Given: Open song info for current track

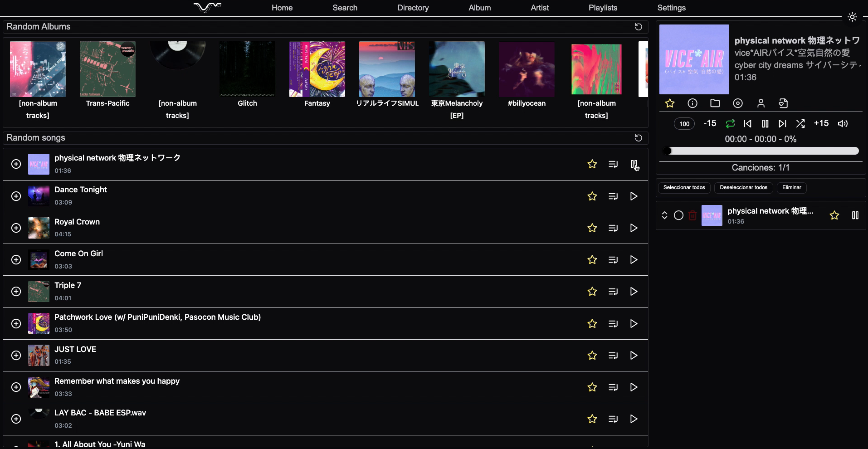Looking at the screenshot, I should point(692,103).
